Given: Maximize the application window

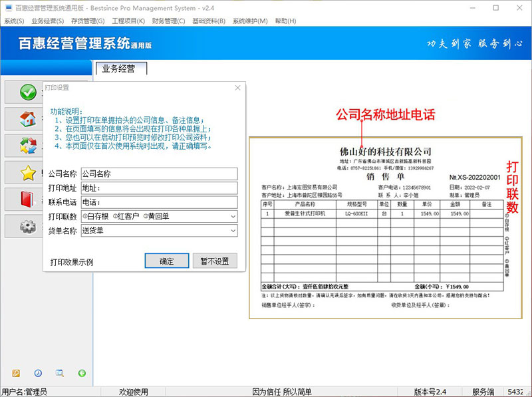Looking at the screenshot, I should tap(495, 8).
